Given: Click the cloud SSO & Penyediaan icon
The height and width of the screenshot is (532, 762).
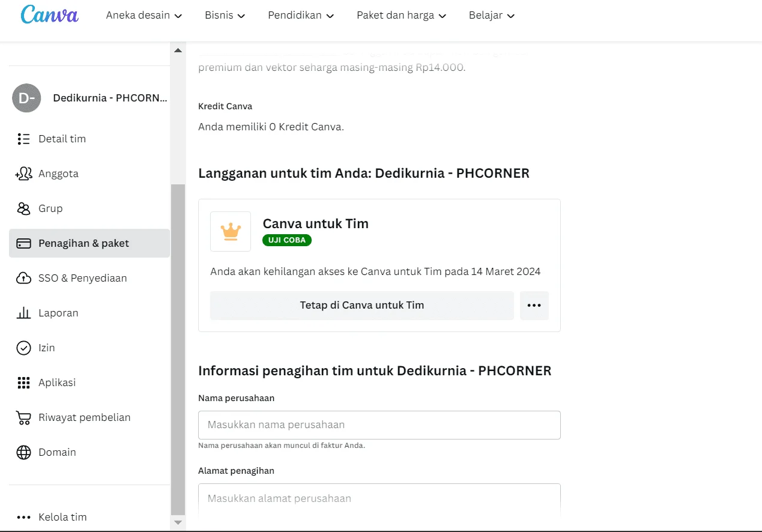Looking at the screenshot, I should click(23, 278).
